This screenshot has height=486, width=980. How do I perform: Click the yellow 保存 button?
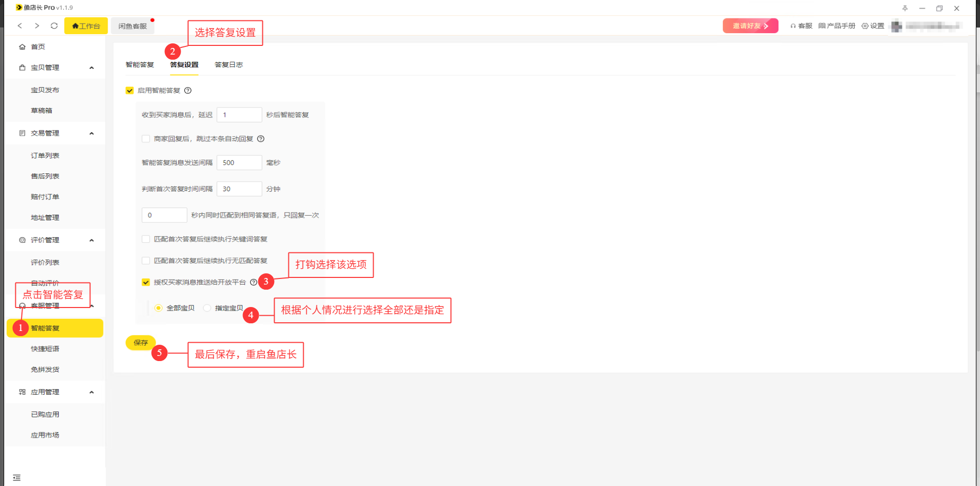click(x=140, y=343)
